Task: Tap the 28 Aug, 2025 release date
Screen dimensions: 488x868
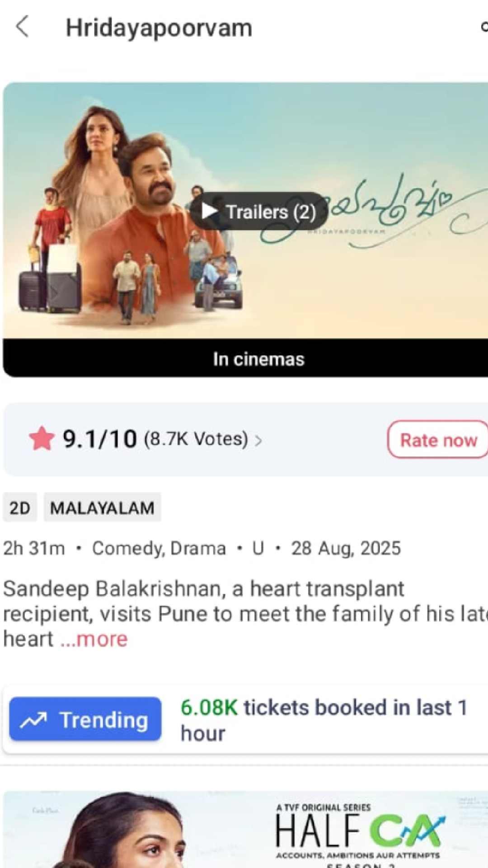Action: 346,548
